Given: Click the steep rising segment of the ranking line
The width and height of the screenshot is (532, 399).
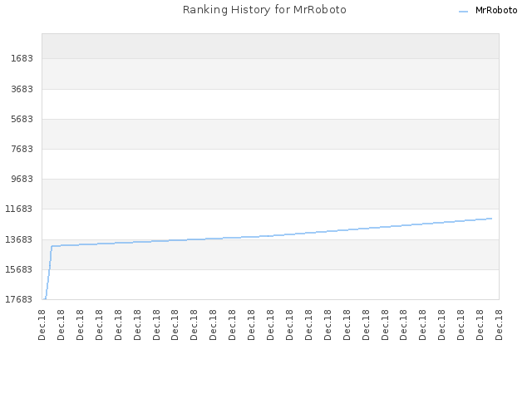Looking at the screenshot, I should point(48,273).
